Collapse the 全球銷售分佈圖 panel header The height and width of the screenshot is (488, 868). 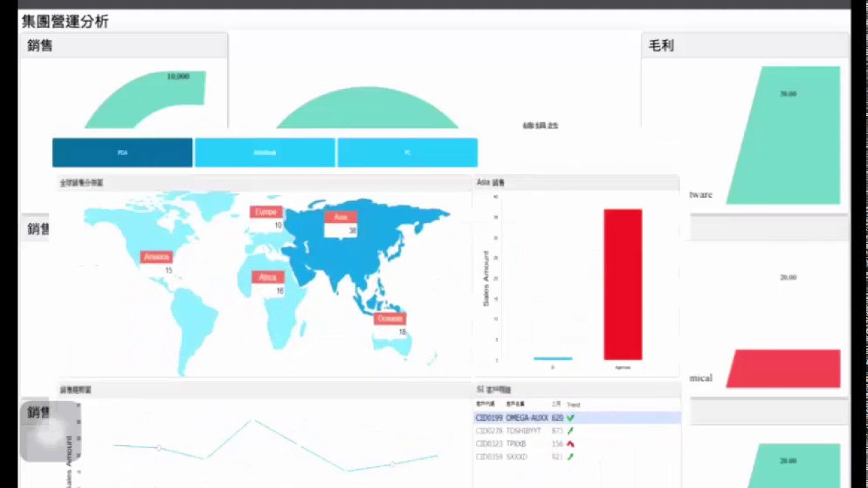(x=81, y=182)
